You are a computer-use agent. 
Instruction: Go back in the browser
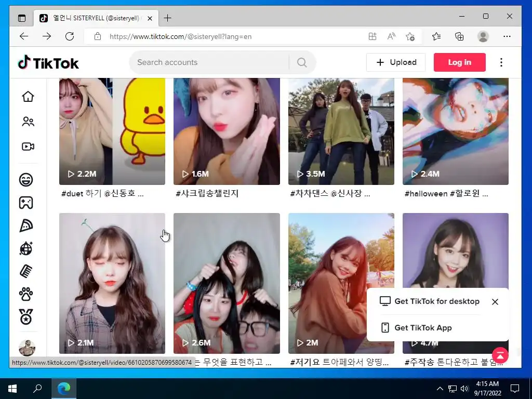tap(24, 36)
